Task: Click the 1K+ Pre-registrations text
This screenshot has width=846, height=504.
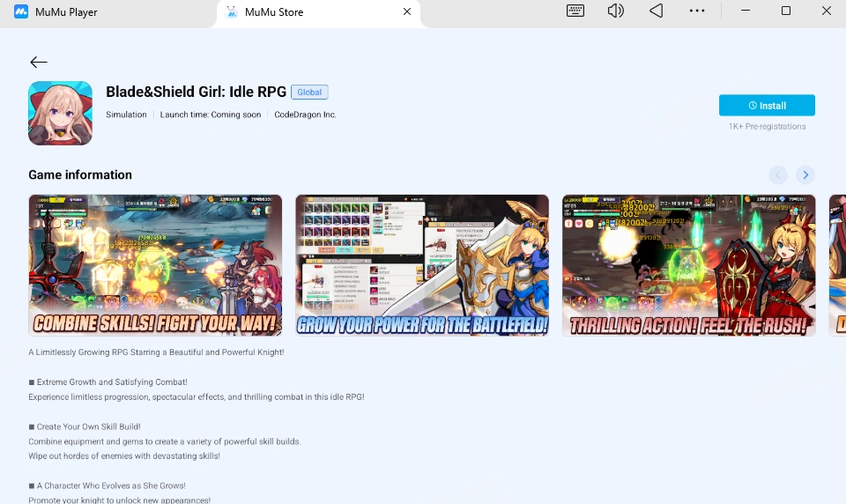Action: click(x=767, y=126)
